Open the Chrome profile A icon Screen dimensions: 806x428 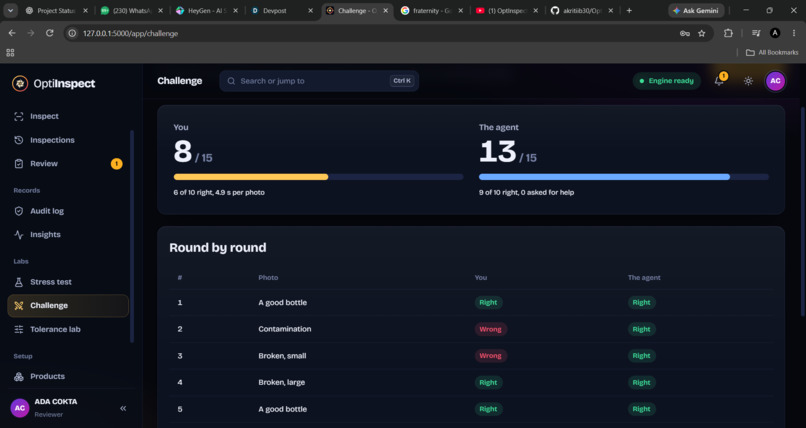[775, 33]
